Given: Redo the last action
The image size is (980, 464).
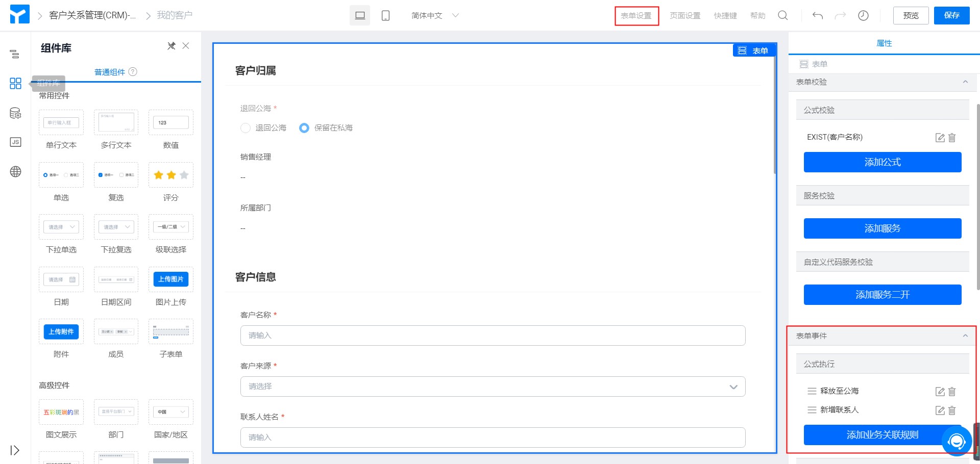Looking at the screenshot, I should (840, 15).
